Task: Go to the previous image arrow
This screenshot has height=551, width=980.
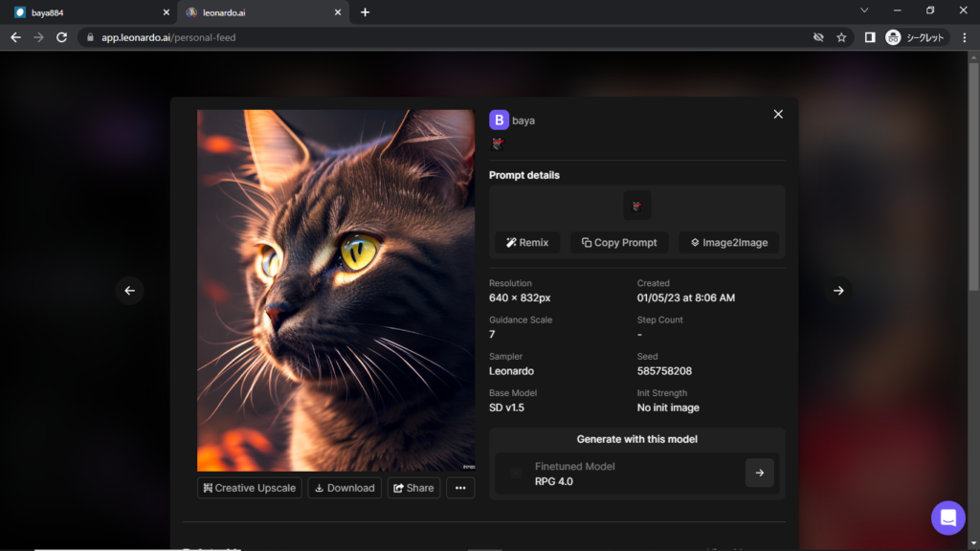Action: pyautogui.click(x=130, y=291)
